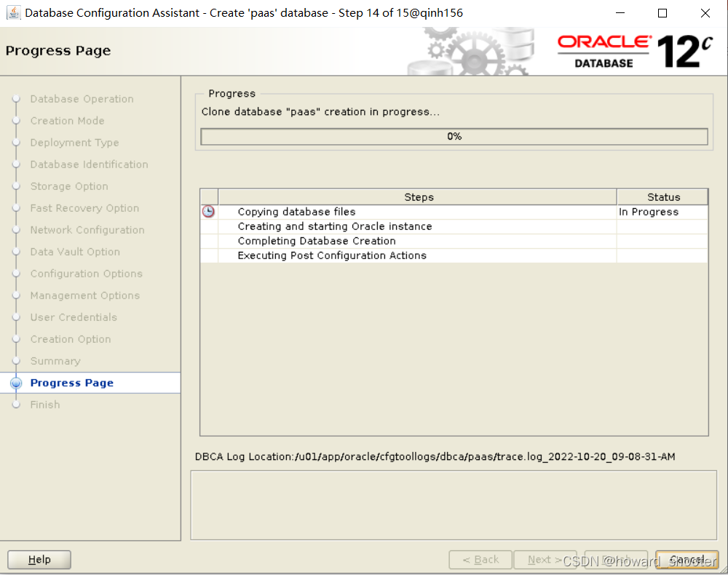Click the clock icon beside Copying database files
This screenshot has width=728, height=575.
click(x=208, y=212)
